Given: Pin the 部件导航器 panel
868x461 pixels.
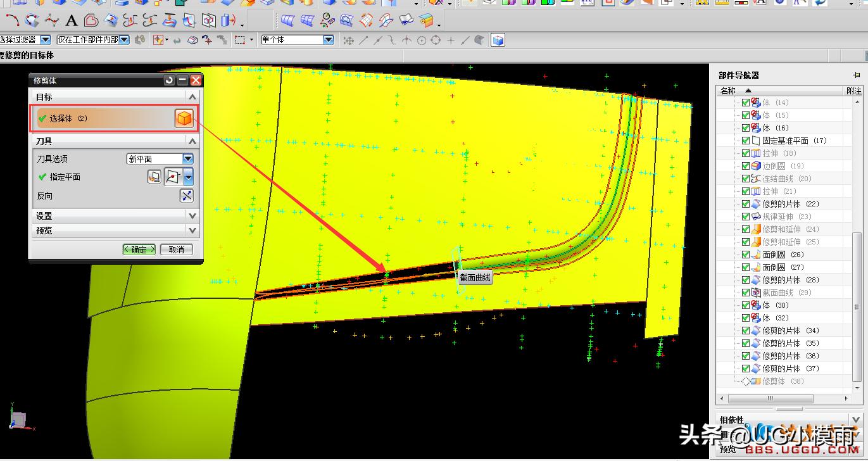Looking at the screenshot, I should [x=857, y=75].
